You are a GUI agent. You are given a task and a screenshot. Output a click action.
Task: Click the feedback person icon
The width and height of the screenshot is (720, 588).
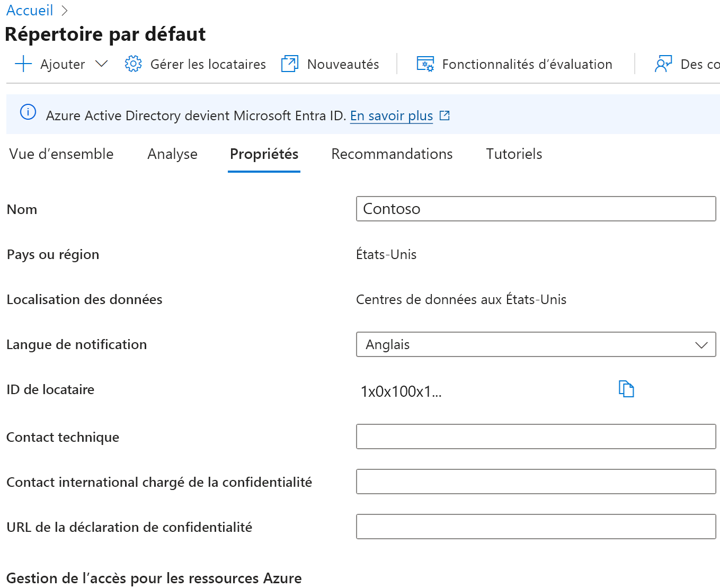663,64
